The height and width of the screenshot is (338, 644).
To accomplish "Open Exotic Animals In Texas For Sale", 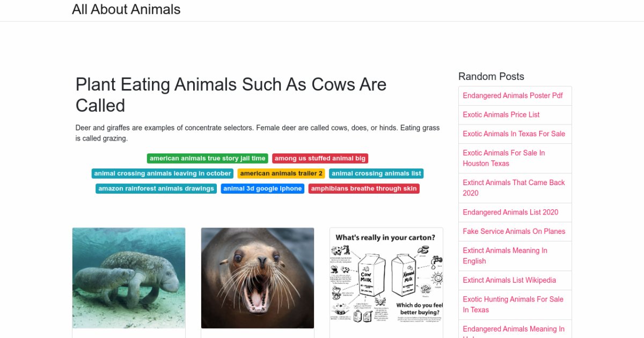I will pos(514,134).
